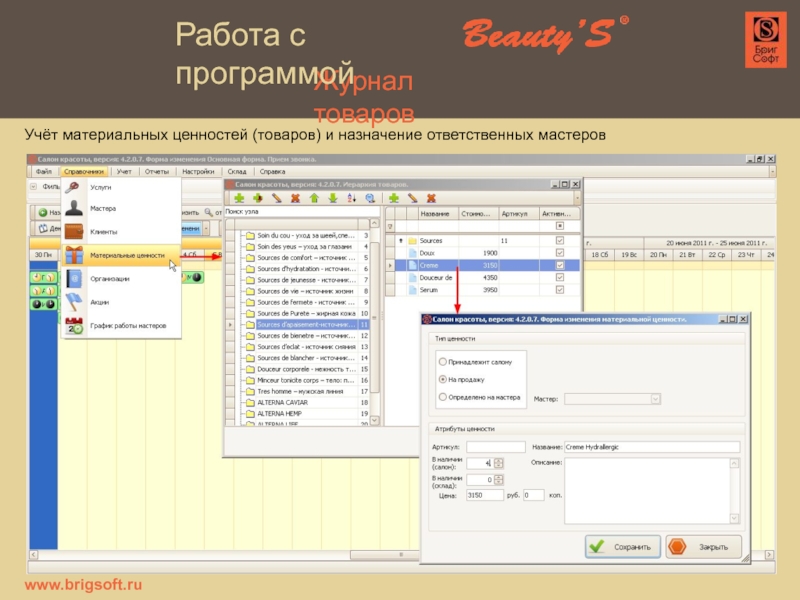Click the address book icon beside Организации
The height and width of the screenshot is (600, 800).
tap(74, 279)
